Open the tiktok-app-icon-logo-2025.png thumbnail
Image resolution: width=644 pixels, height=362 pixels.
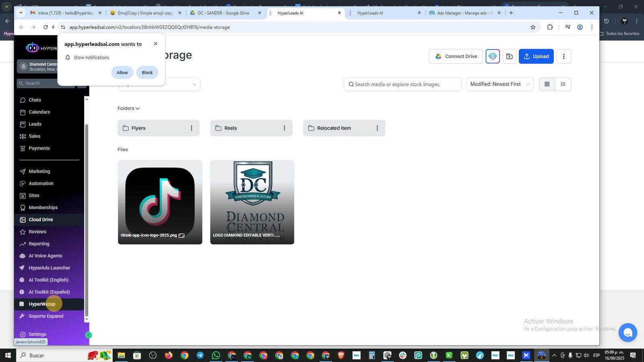click(x=160, y=202)
